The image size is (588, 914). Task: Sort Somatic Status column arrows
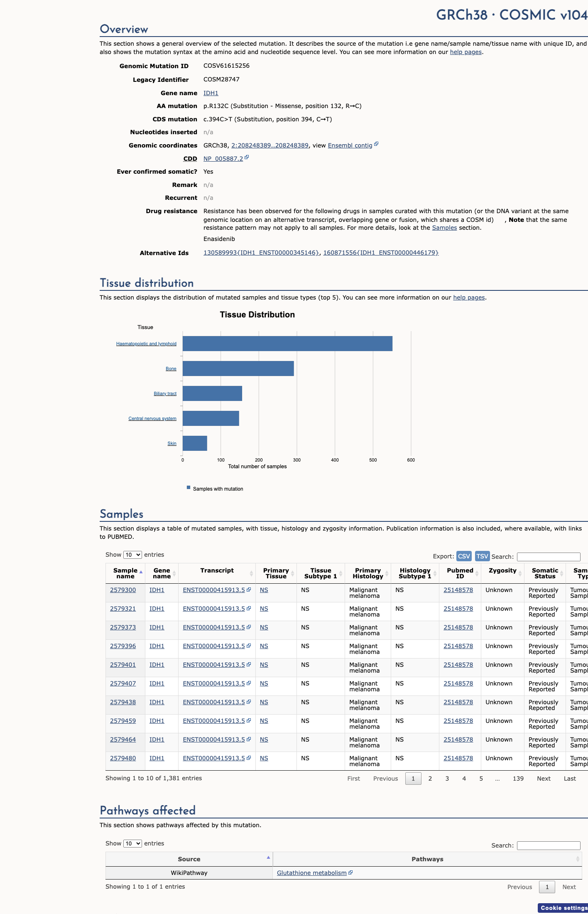[561, 573]
